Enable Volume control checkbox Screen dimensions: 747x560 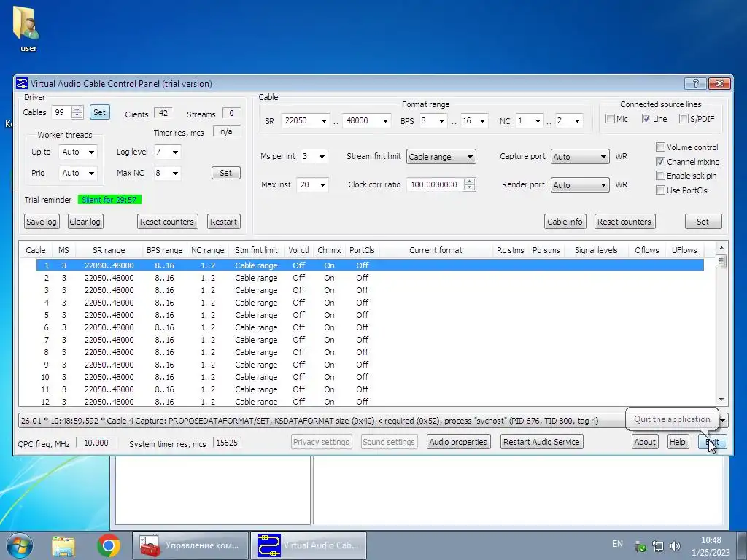tap(660, 147)
